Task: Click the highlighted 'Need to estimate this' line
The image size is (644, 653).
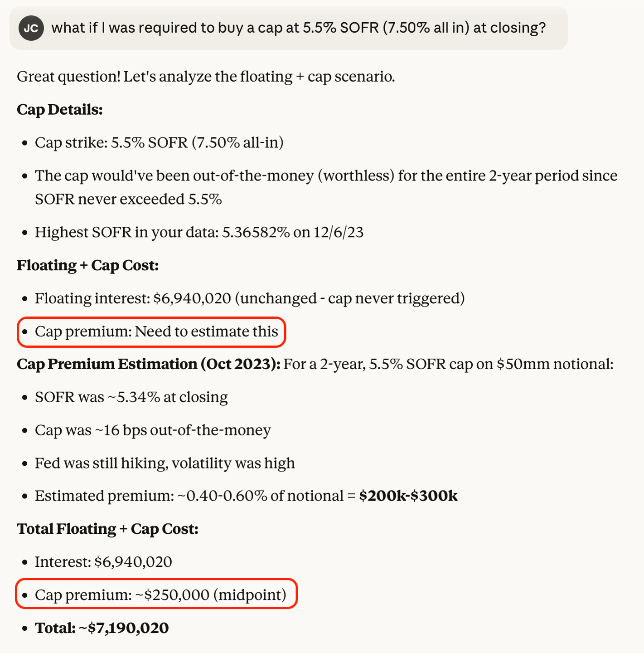Action: pyautogui.click(x=156, y=331)
